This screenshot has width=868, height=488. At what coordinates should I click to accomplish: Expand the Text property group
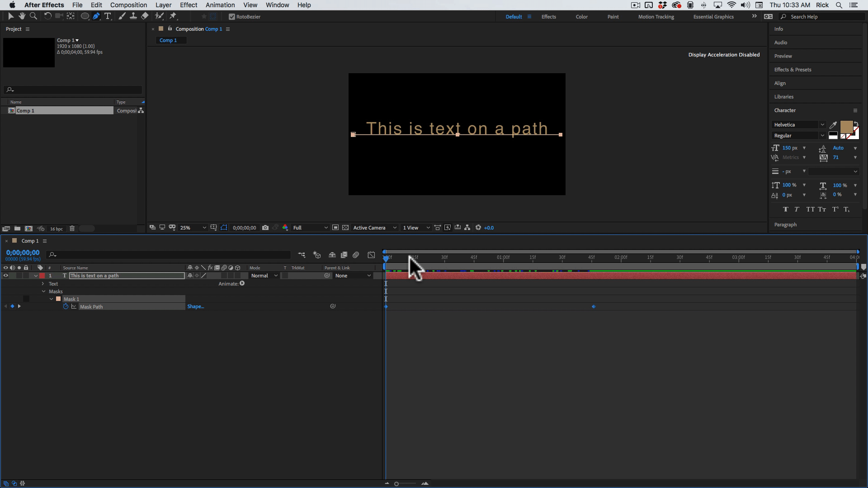coord(43,284)
